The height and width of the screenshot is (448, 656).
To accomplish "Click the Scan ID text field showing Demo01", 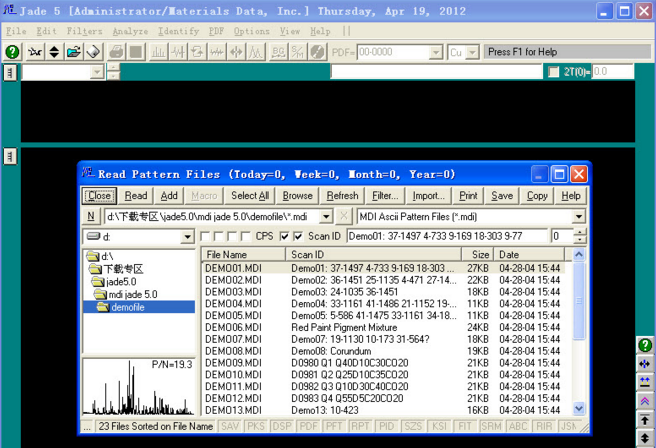I will (447, 236).
